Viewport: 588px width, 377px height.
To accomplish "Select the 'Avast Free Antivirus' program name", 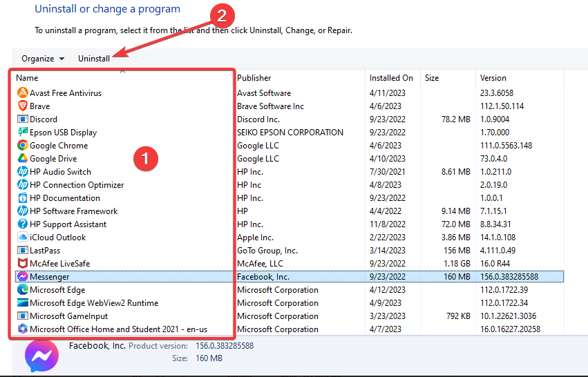I will point(66,93).
